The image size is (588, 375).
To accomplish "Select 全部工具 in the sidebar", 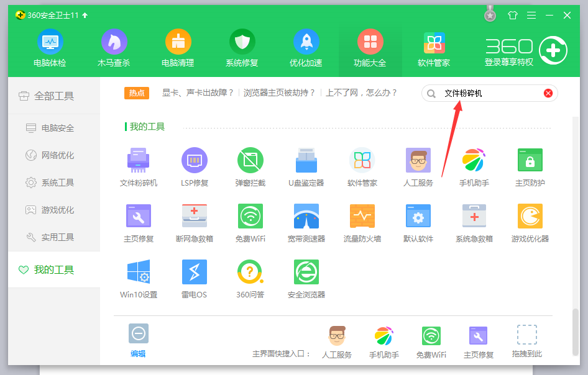I will [x=54, y=96].
